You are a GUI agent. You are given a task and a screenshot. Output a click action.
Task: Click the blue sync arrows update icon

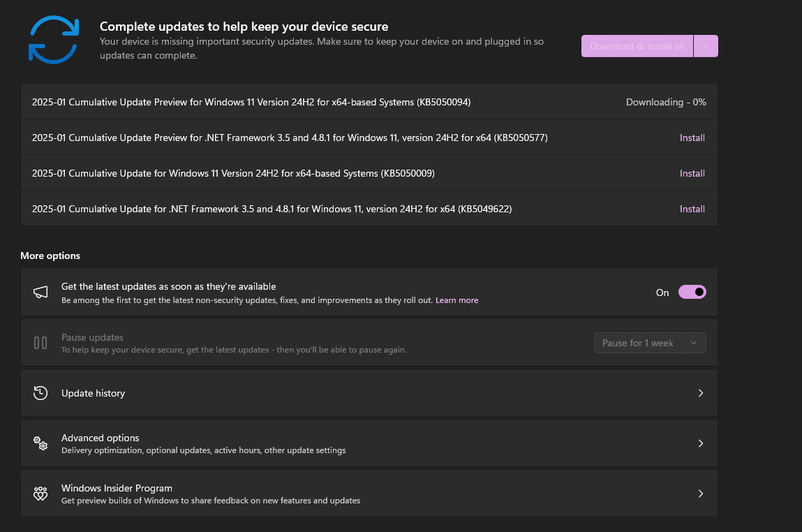(x=54, y=40)
